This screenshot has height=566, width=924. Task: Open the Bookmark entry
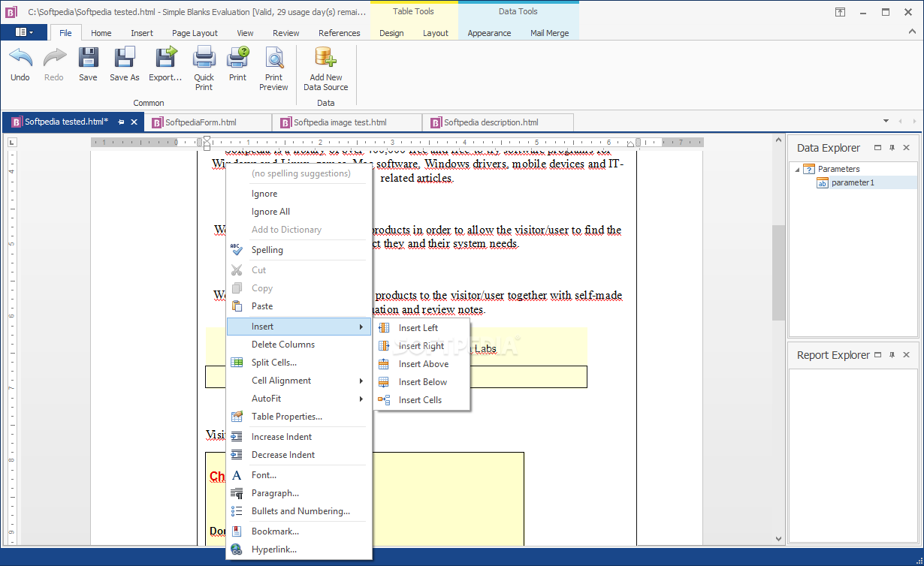299,531
